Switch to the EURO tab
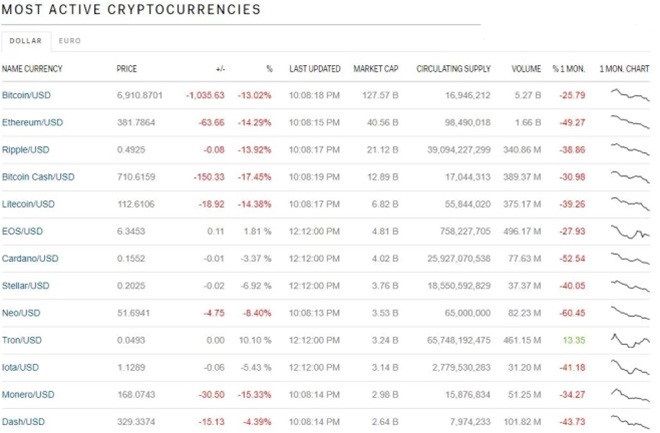The width and height of the screenshot is (660, 433). click(69, 41)
